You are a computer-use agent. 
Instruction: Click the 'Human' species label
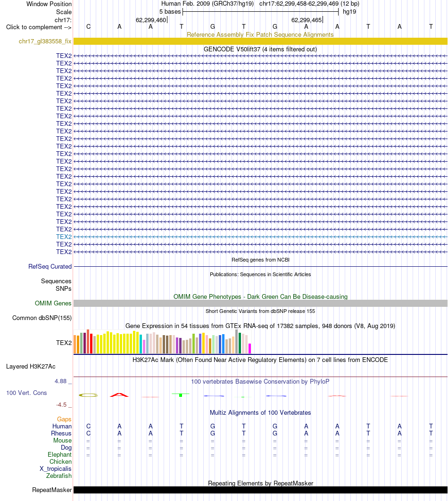[x=62, y=426]
